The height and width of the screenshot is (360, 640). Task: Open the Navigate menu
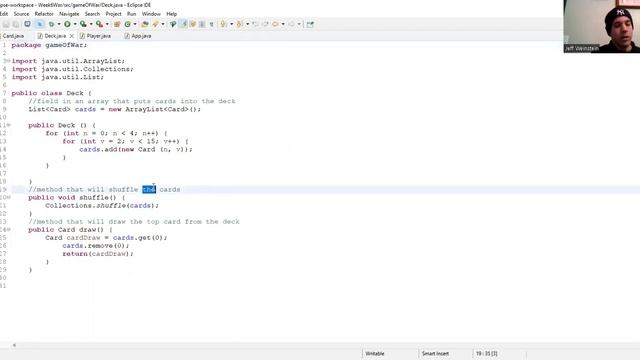pos(69,14)
